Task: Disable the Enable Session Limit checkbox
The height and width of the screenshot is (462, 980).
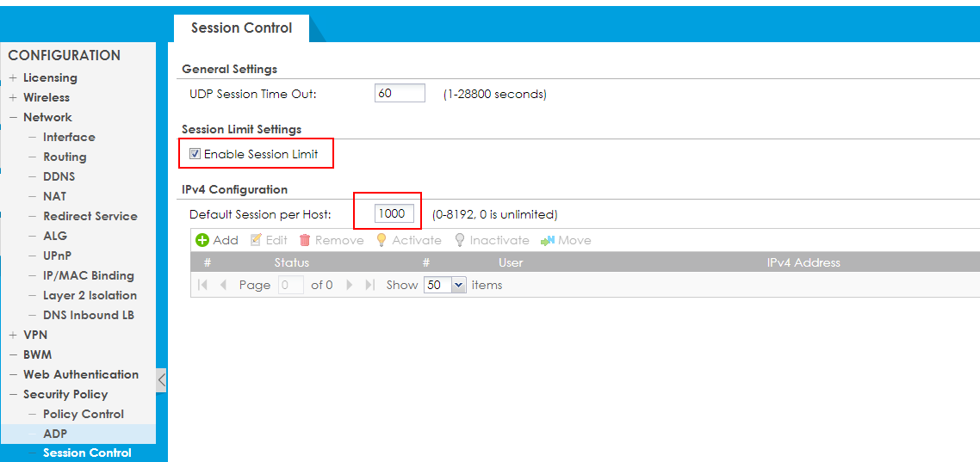Action: coord(195,155)
